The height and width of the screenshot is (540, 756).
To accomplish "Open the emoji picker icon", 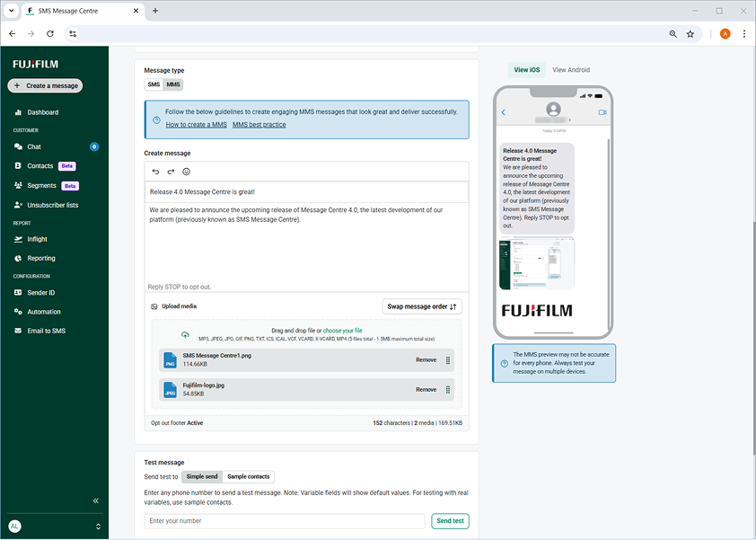I will click(186, 172).
